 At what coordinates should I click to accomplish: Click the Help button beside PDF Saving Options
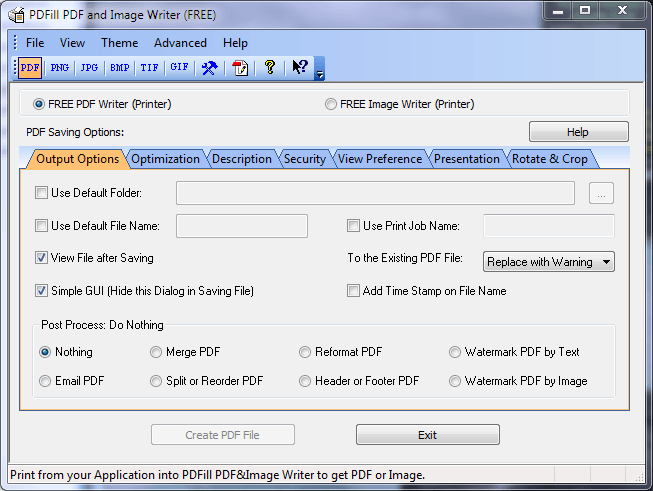(x=578, y=132)
